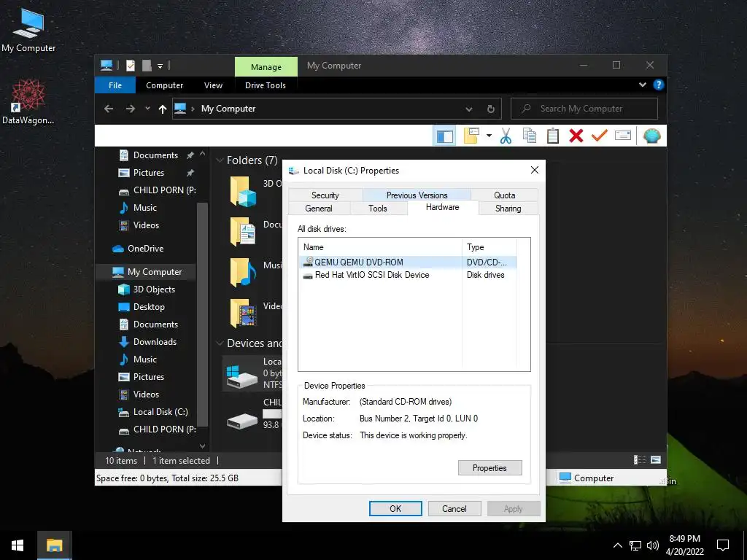Click OK in Local Disk Properties
747x560 pixels.
[395, 508]
